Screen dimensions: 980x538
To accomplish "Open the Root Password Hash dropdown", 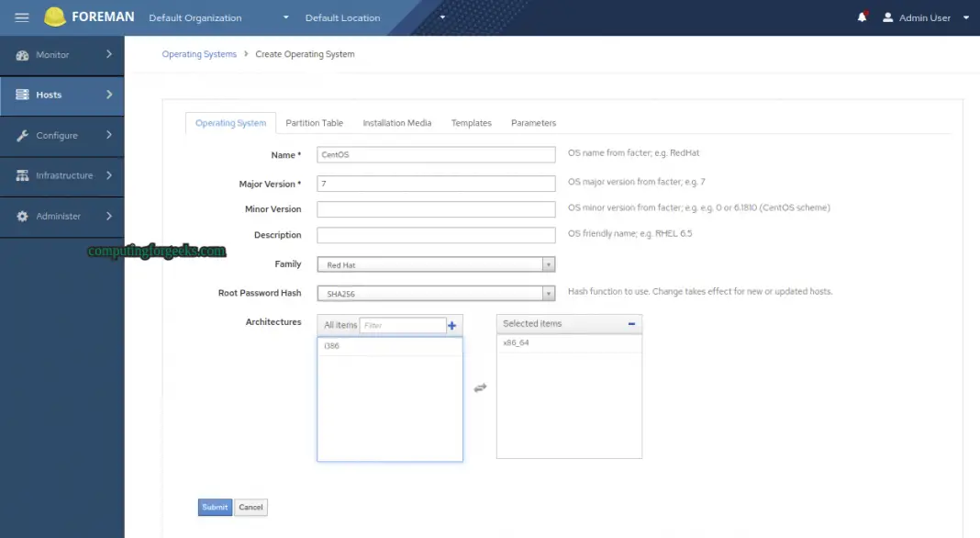I will pos(549,292).
